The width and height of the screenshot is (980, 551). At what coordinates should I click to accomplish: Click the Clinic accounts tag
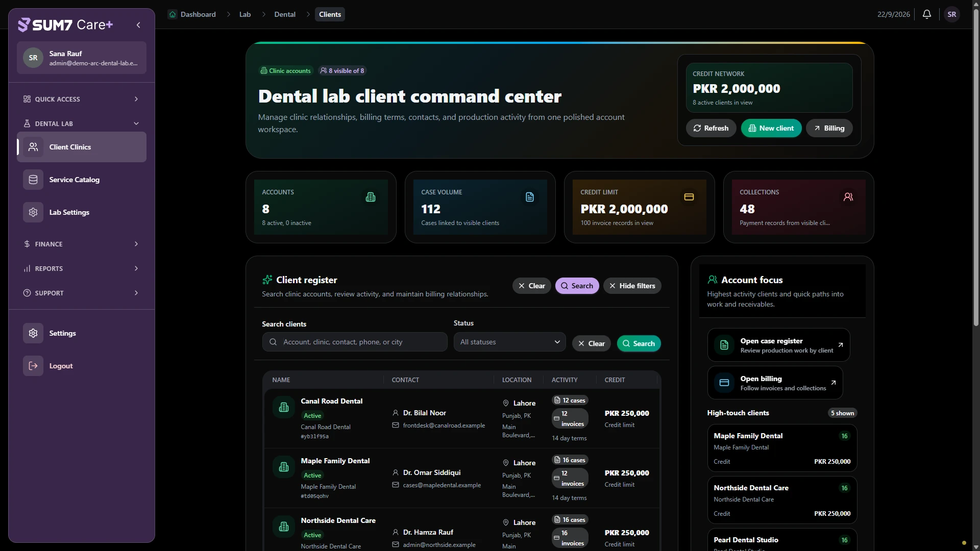coord(285,70)
